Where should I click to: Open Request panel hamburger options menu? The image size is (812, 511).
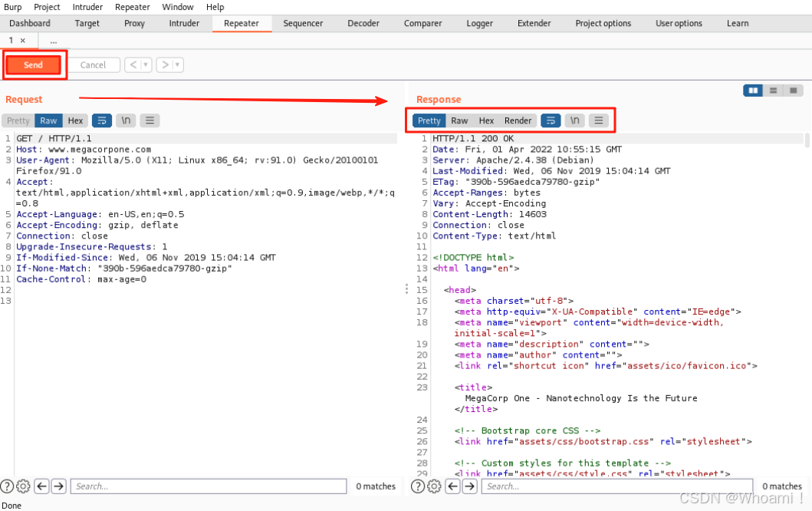click(x=150, y=120)
